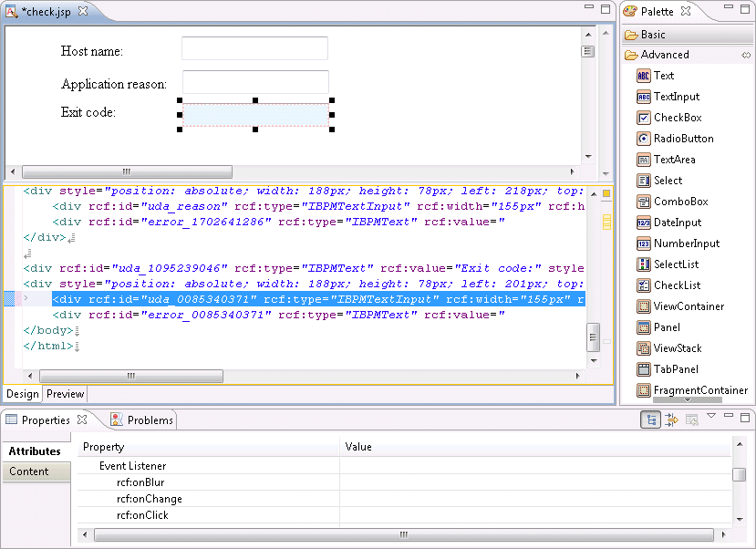Choose the ViewContainer palette icon
Image resolution: width=756 pixels, height=549 pixels.
click(643, 306)
